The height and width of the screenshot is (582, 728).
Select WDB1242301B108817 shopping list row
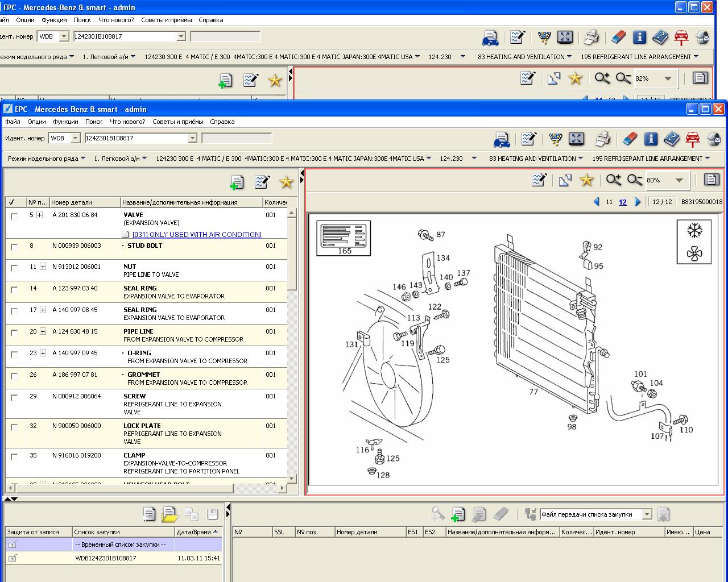coord(114,558)
